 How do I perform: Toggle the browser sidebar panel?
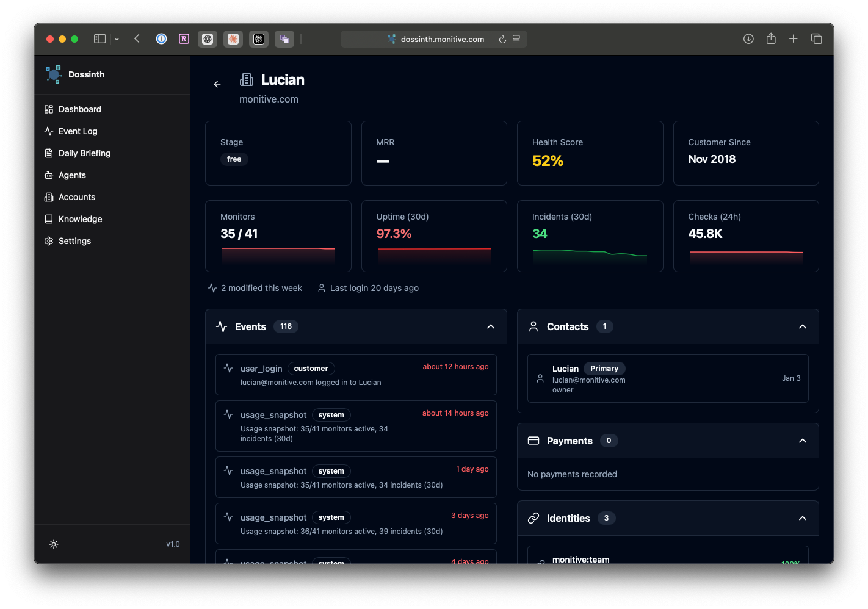pos(100,39)
